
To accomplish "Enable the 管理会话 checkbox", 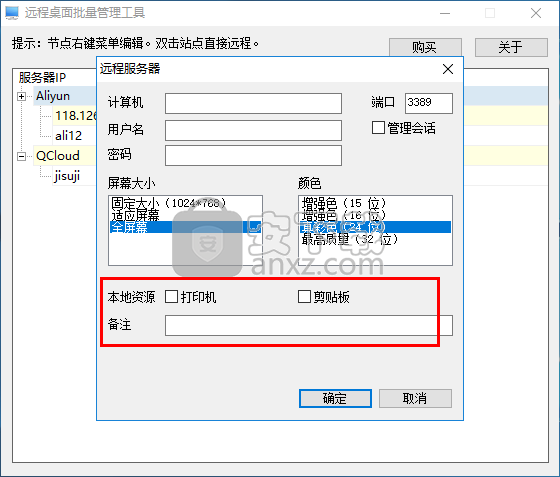I will (378, 128).
